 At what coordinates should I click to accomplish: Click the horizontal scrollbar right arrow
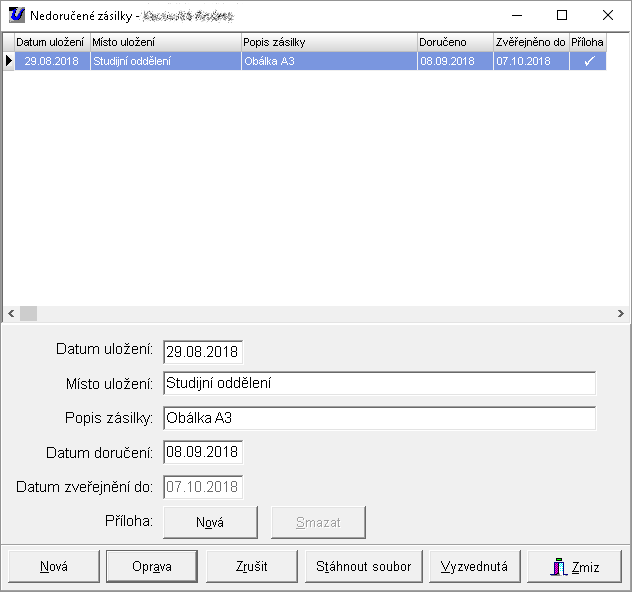(x=621, y=313)
